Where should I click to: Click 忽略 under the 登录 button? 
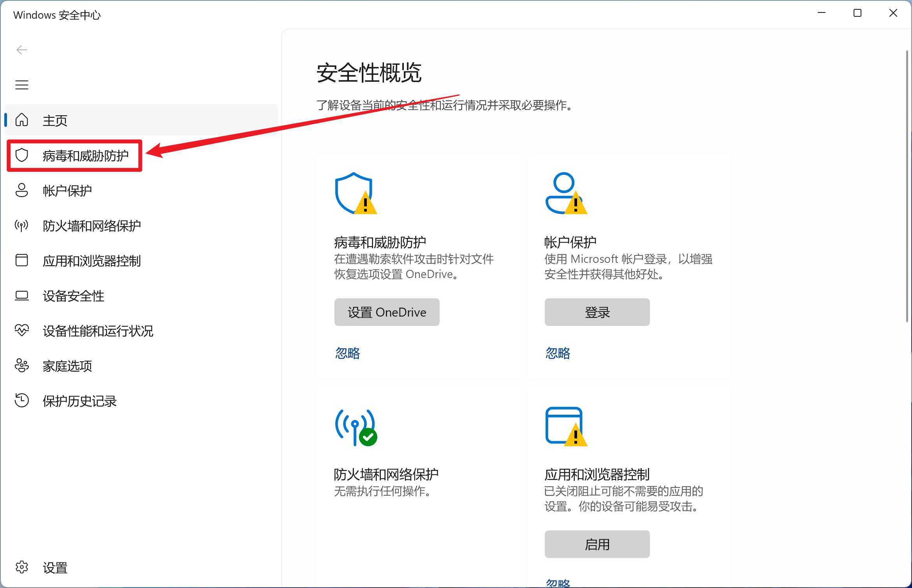558,353
